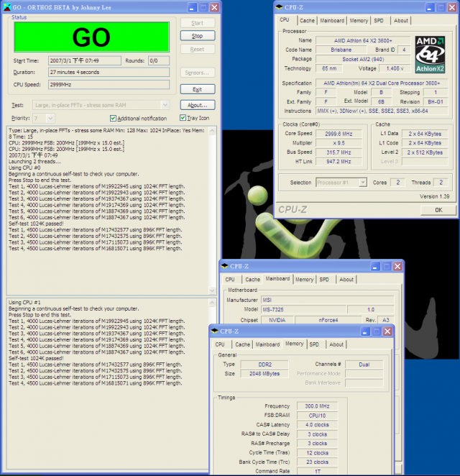
Task: Select CPU tab in Mainboard CPU-Z window
Action: [230, 280]
